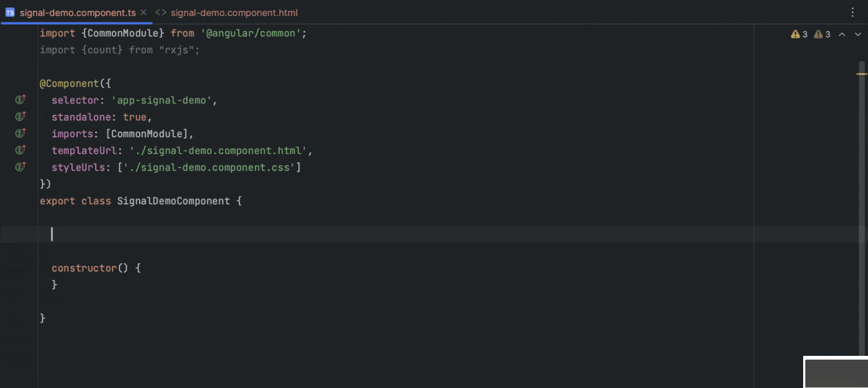Switch to signal-demo.component.ts tab

(x=78, y=12)
